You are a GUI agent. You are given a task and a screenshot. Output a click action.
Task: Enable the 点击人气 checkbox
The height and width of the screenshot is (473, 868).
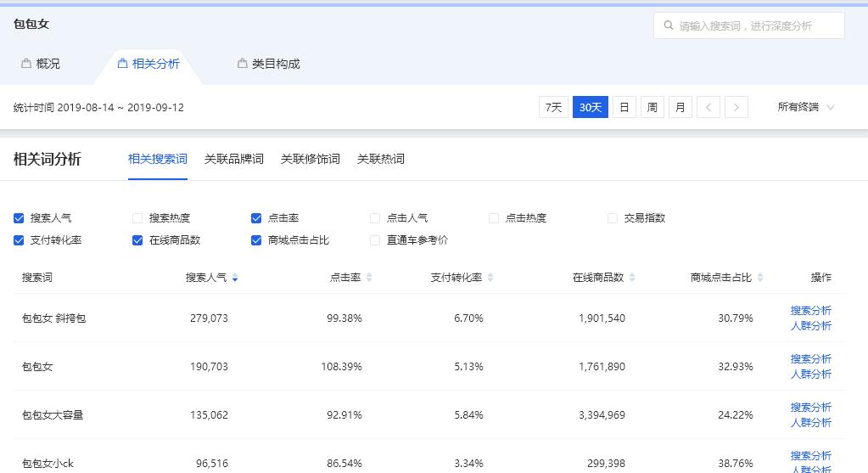tap(375, 218)
